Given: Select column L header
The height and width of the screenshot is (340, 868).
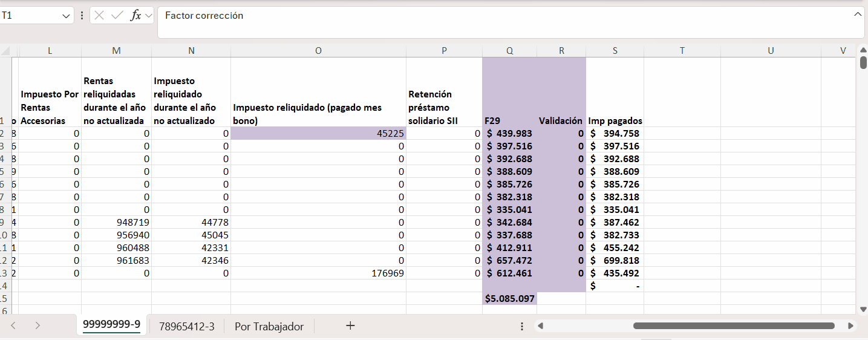Looking at the screenshot, I should [x=50, y=51].
